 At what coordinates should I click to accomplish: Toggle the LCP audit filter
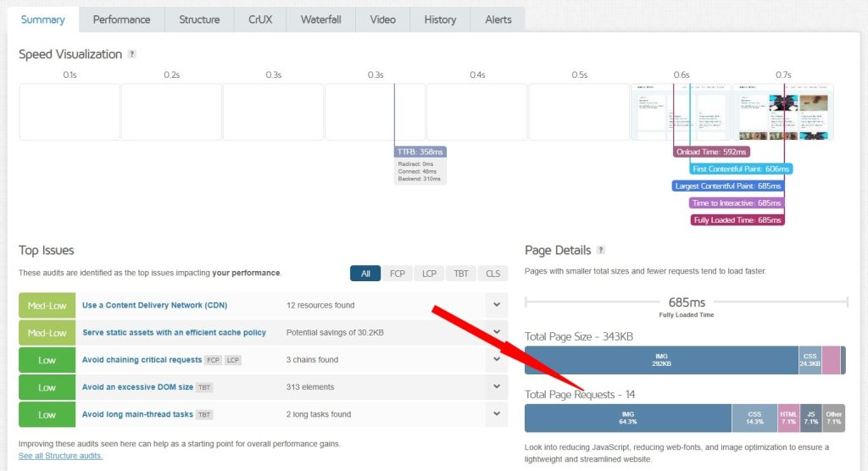coord(429,274)
